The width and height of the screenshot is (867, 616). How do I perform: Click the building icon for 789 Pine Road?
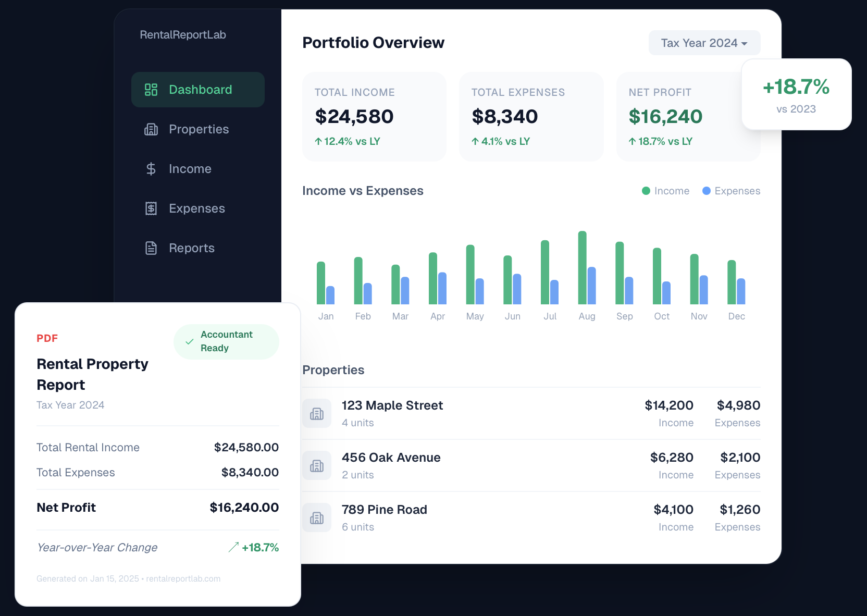pos(317,518)
